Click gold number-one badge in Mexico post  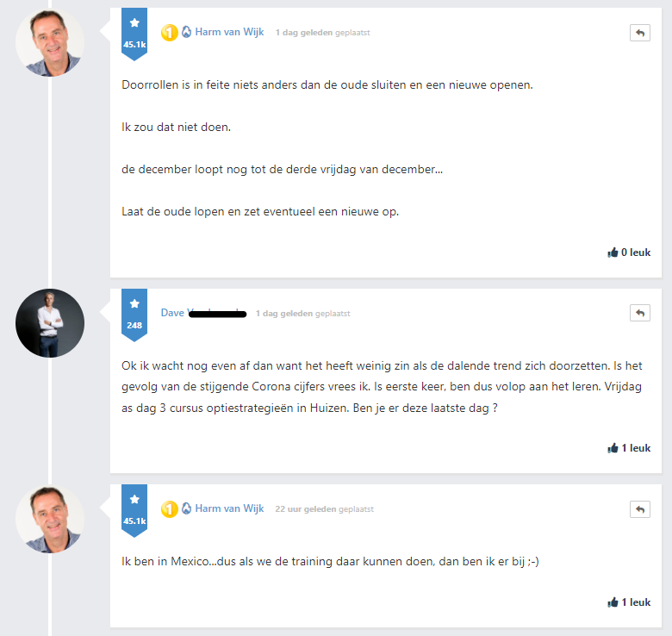click(x=170, y=509)
